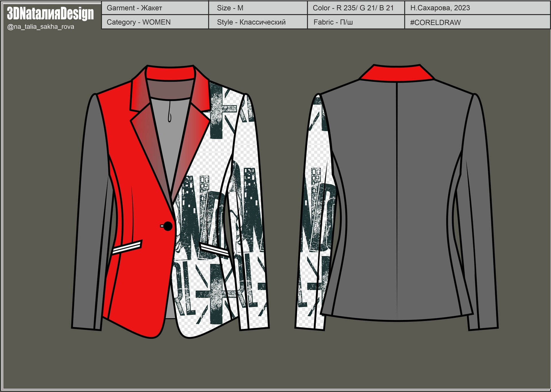Click the striped pocket on printed panel

(x=214, y=249)
